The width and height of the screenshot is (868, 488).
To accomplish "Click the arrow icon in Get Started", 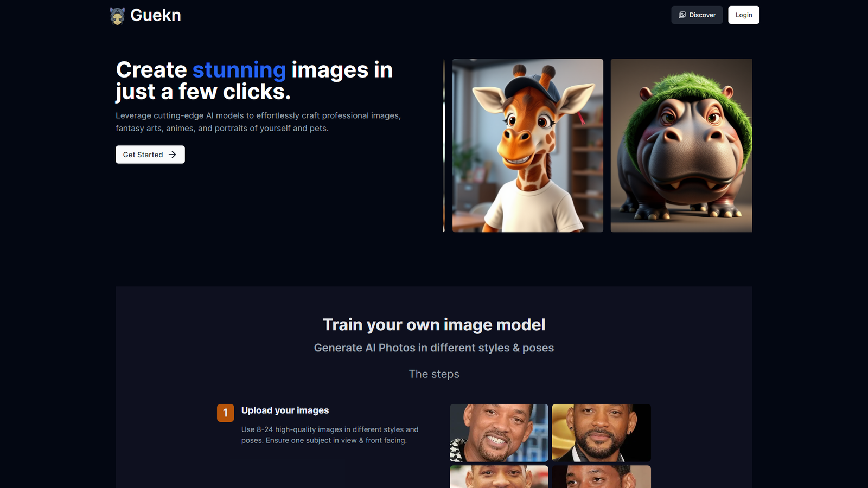I will click(x=173, y=155).
